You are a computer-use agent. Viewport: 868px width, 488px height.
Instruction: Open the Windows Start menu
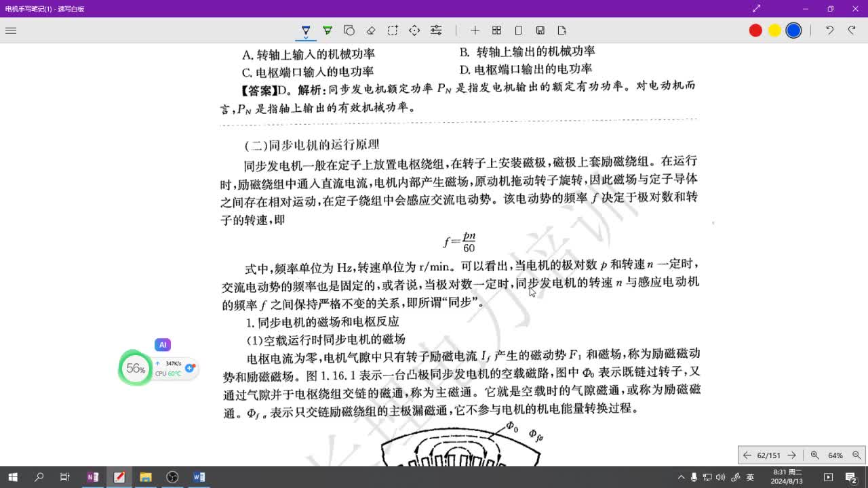[x=12, y=477]
